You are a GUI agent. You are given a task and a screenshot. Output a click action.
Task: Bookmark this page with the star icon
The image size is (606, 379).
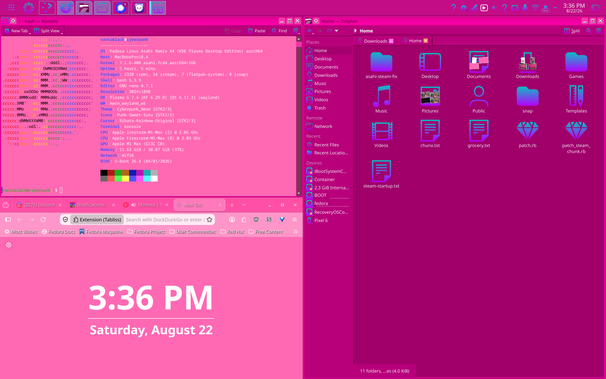(209, 219)
